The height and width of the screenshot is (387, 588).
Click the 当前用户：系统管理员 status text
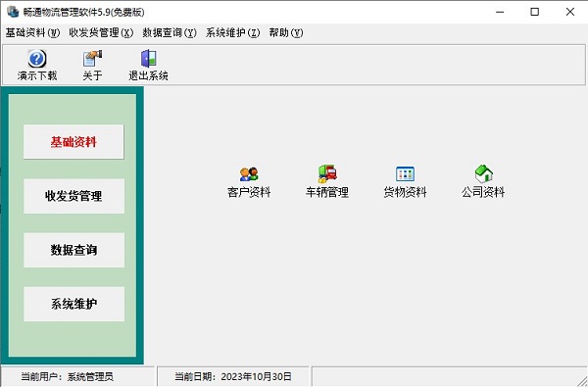coord(67,376)
